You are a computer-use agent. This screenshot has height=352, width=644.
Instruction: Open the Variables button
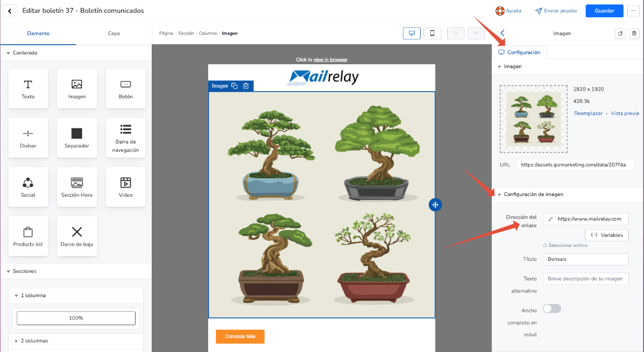pos(607,235)
